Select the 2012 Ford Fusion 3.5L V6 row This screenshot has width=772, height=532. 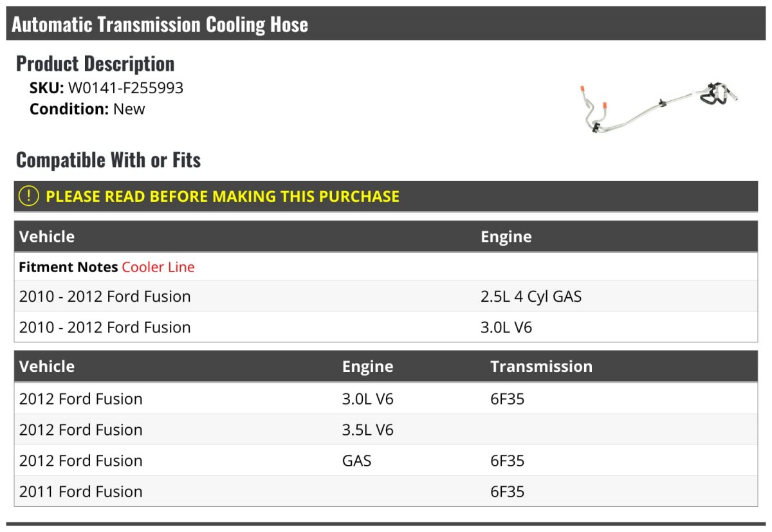386,430
